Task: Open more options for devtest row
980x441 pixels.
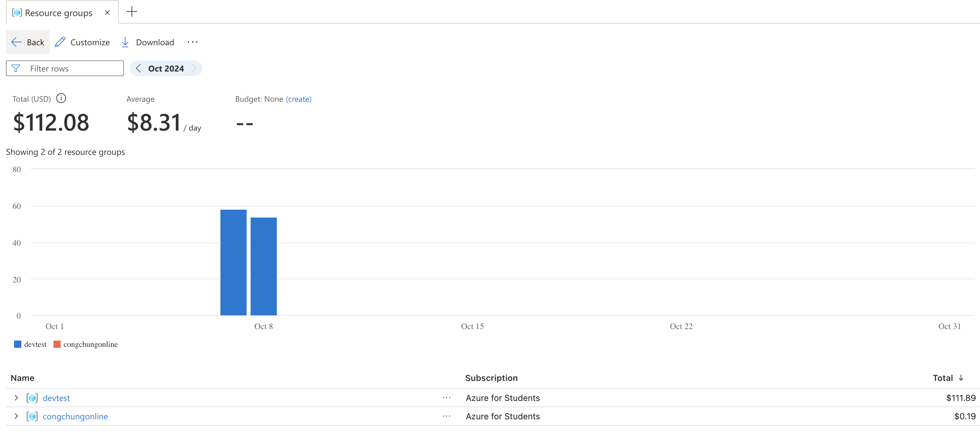Action: pos(447,398)
